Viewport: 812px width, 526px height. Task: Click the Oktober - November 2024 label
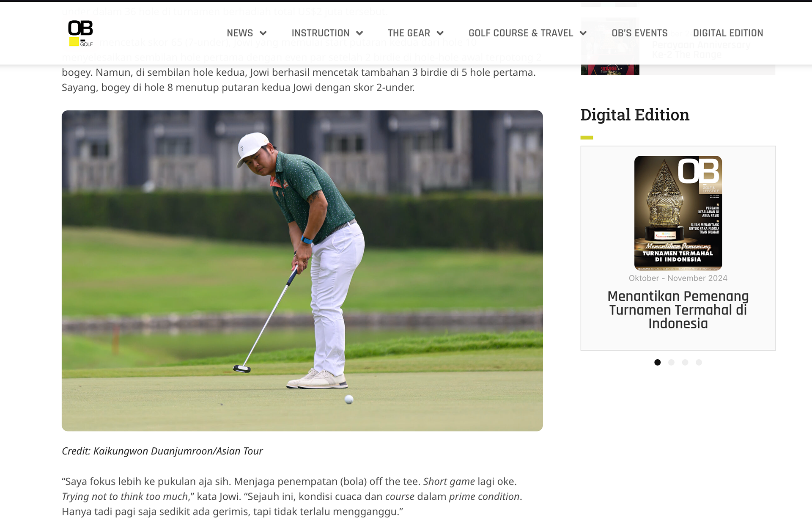(x=678, y=278)
